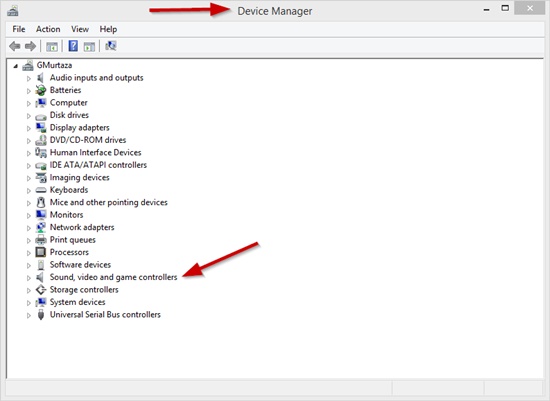The height and width of the screenshot is (401, 550).
Task: Select the Human Interface Devices entry
Action: pos(95,153)
